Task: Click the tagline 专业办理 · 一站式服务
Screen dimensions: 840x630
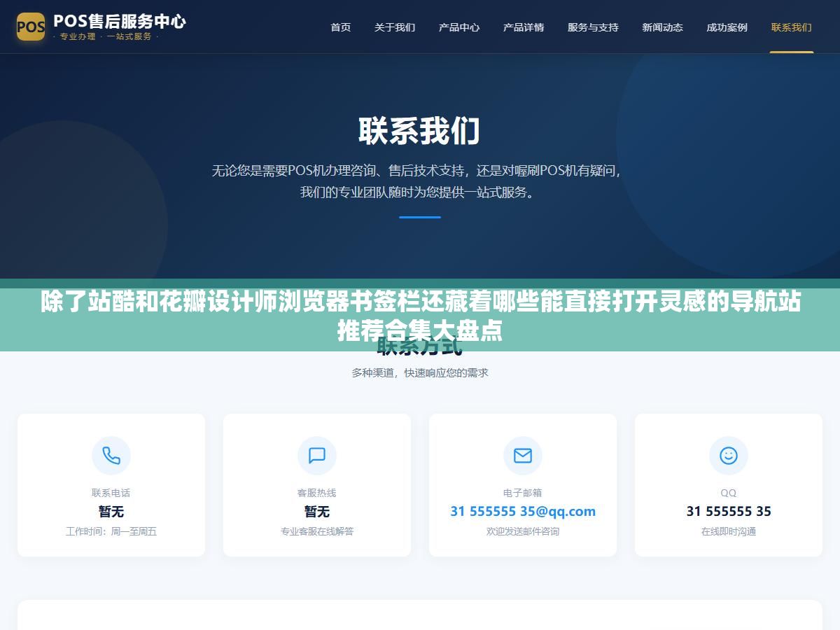Action: click(x=106, y=36)
